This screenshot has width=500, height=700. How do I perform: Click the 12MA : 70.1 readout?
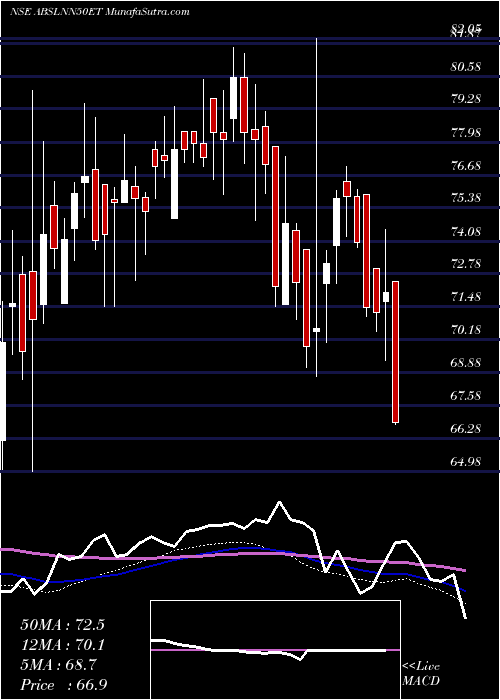62,645
